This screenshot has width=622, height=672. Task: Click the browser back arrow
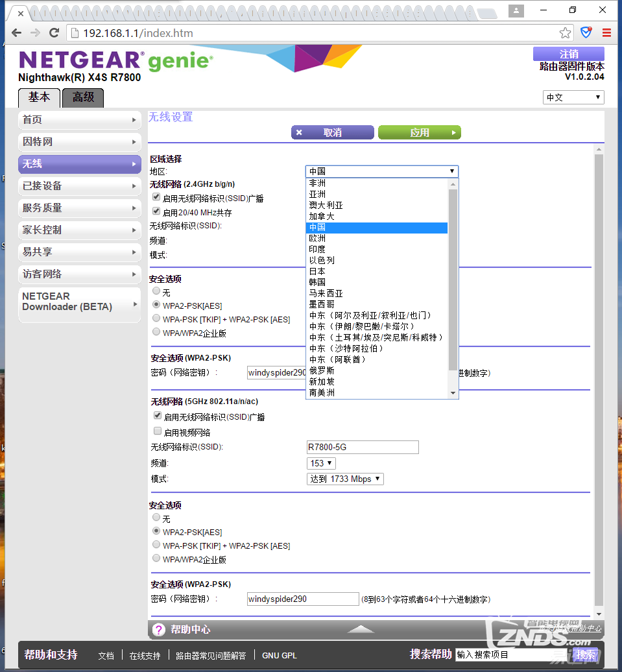point(16,33)
